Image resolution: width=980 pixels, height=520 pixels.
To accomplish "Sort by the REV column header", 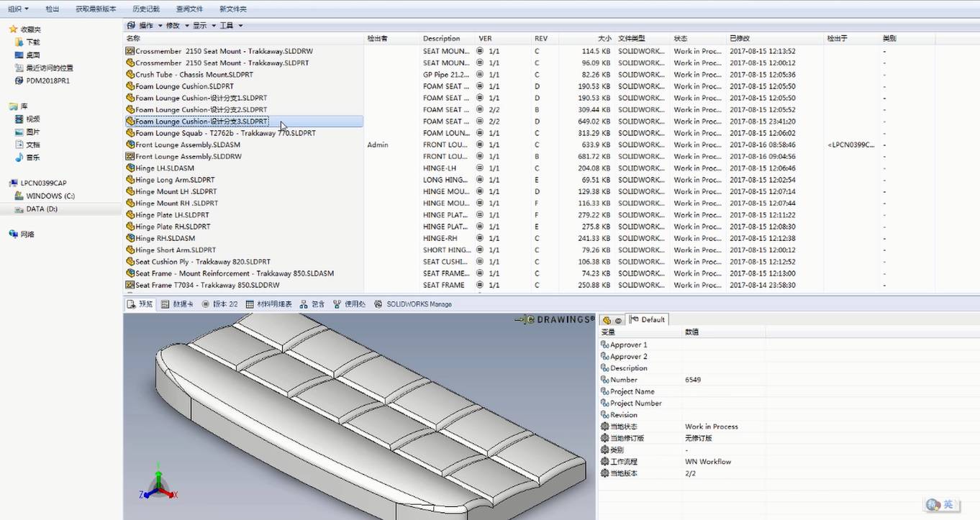I will [541, 38].
